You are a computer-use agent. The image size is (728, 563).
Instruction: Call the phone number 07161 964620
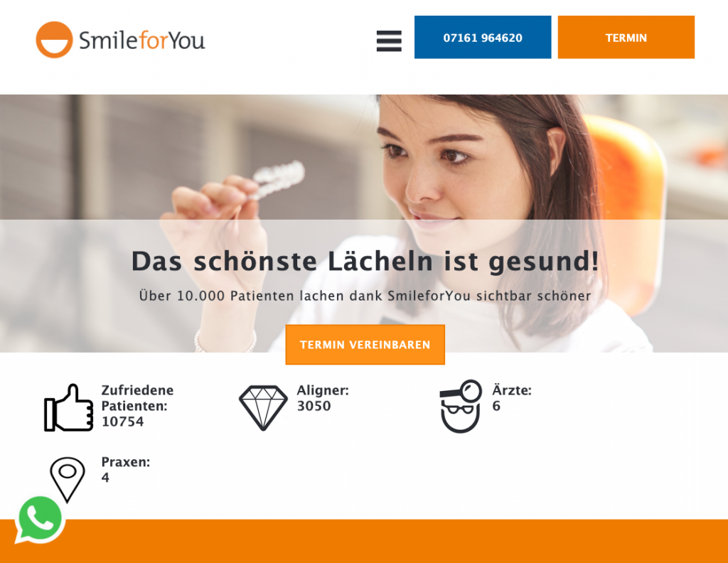click(x=483, y=37)
